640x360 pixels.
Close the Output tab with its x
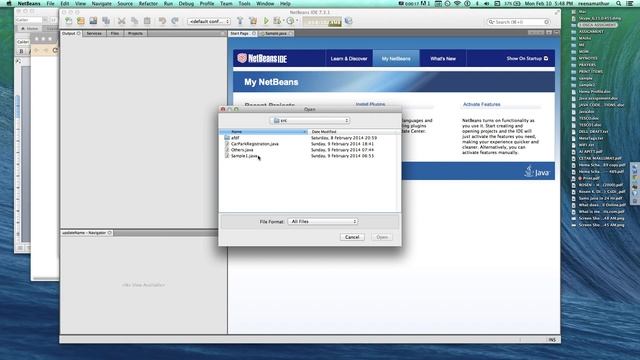tap(78, 33)
